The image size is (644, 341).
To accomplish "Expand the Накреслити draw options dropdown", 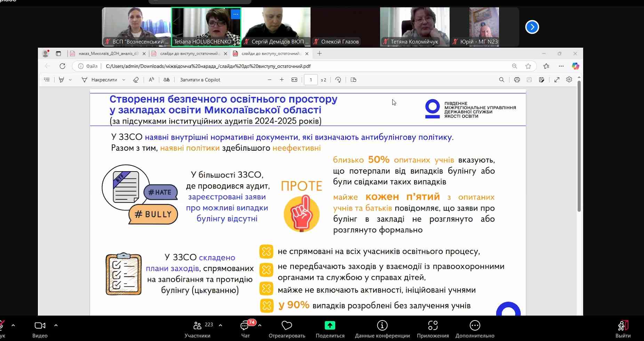I will coord(124,80).
